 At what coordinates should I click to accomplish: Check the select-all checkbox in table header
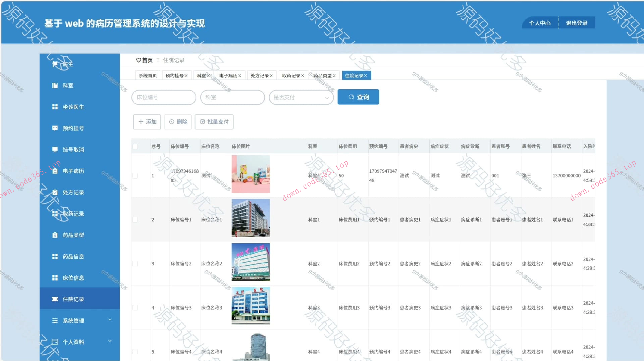tap(135, 146)
